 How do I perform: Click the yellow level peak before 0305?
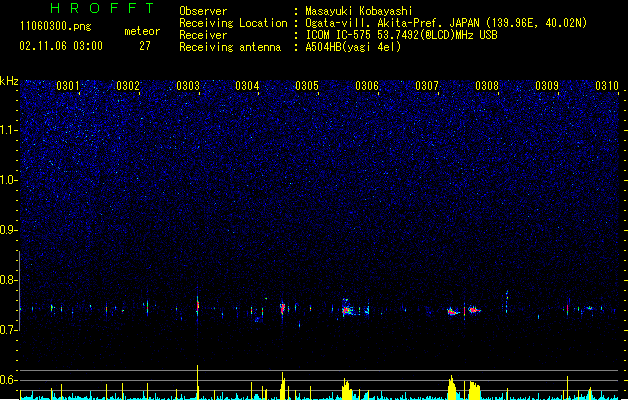click(283, 386)
